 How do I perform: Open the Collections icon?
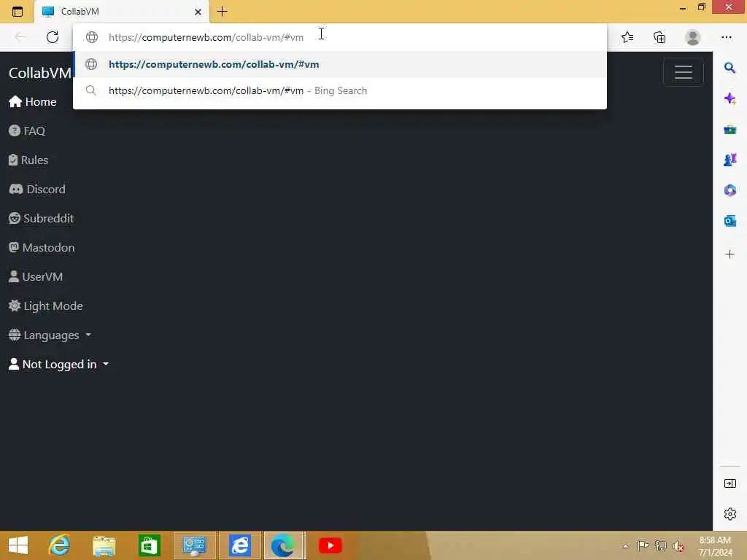(659, 37)
